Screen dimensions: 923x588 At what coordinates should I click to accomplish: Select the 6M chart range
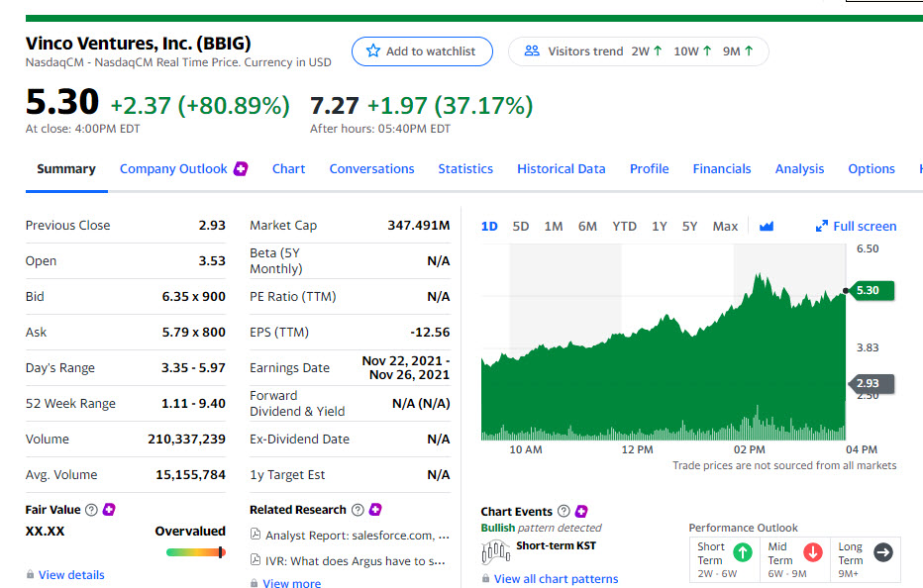pyautogui.click(x=587, y=226)
